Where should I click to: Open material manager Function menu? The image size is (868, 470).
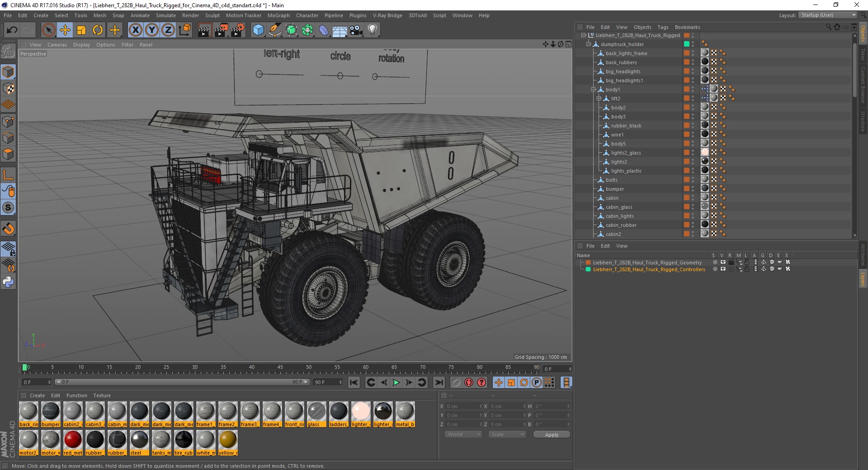click(77, 395)
